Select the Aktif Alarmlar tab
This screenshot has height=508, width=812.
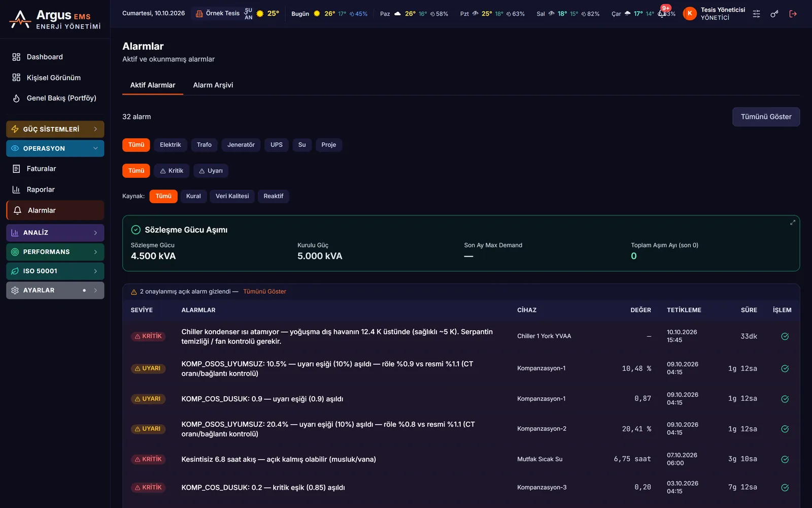[153, 85]
